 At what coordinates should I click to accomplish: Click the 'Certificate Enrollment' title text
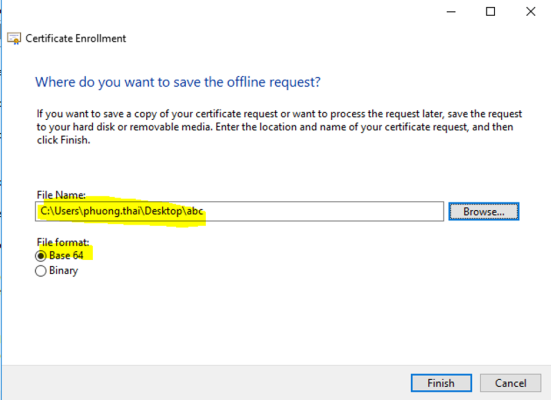tap(76, 38)
